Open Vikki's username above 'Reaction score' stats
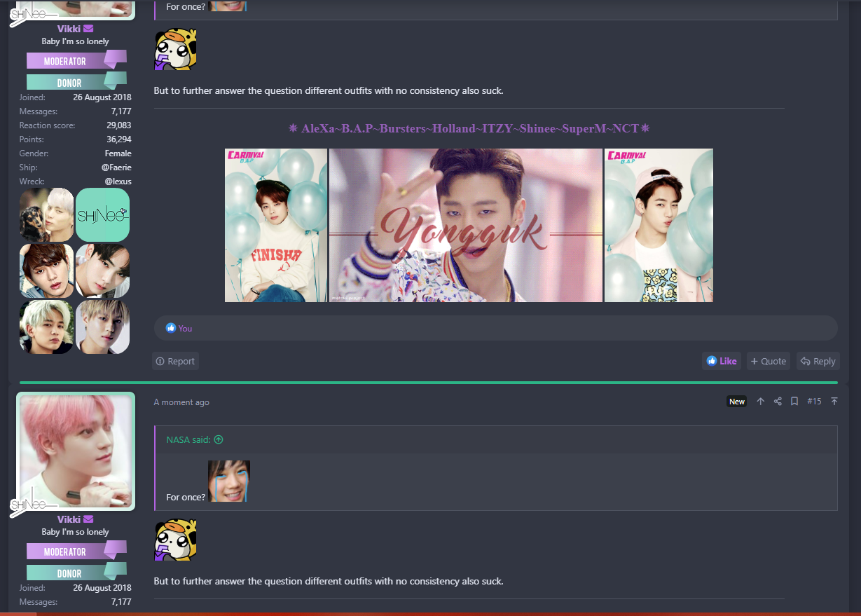Image resolution: width=861 pixels, height=616 pixels. coord(69,29)
